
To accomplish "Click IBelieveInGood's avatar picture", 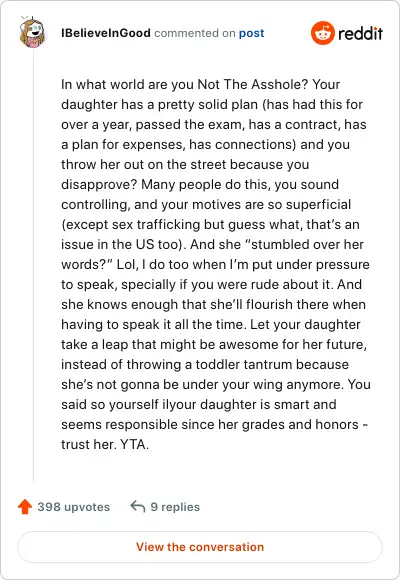I will 32,33.
